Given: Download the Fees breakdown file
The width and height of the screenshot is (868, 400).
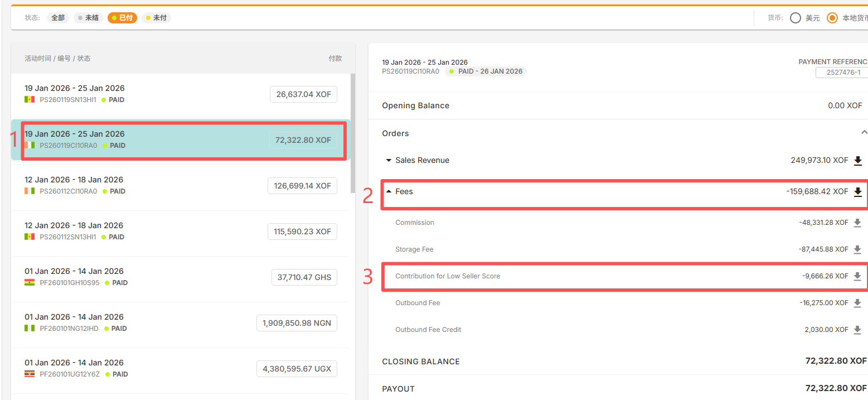Looking at the screenshot, I should click(x=858, y=192).
